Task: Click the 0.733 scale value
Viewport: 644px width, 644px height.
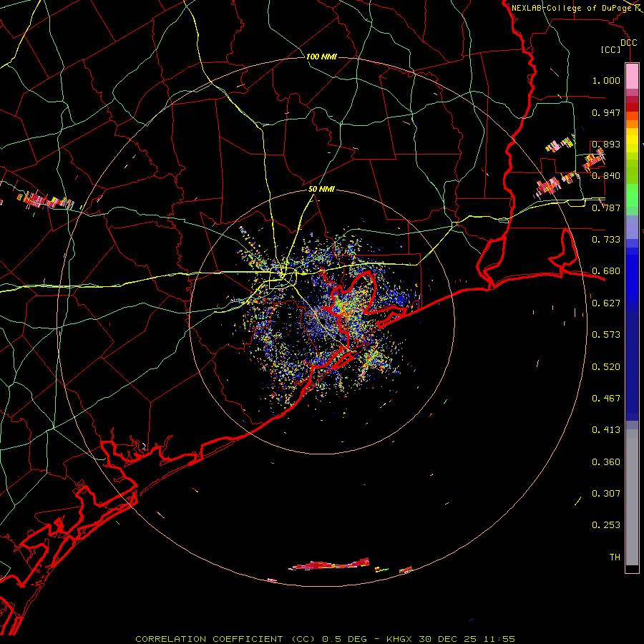Action: 606,240
